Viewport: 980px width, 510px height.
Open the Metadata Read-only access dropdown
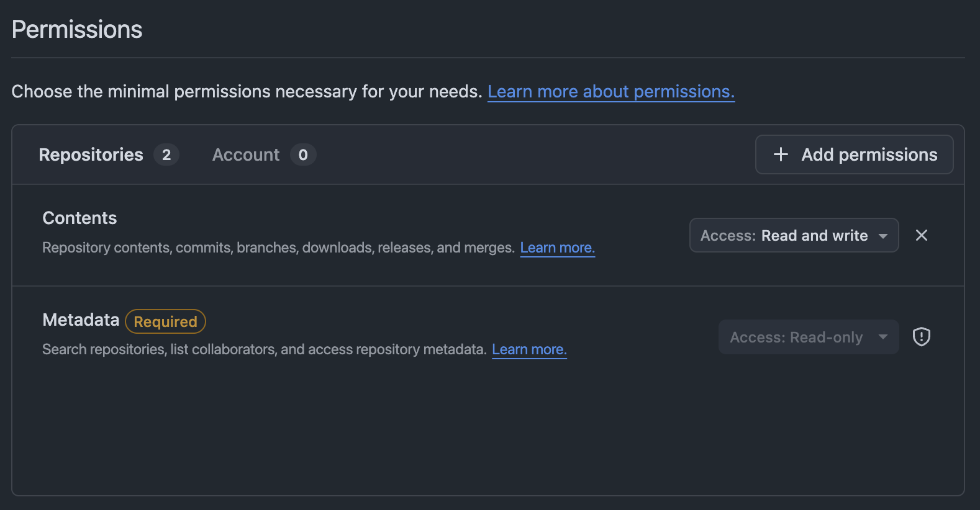(808, 337)
